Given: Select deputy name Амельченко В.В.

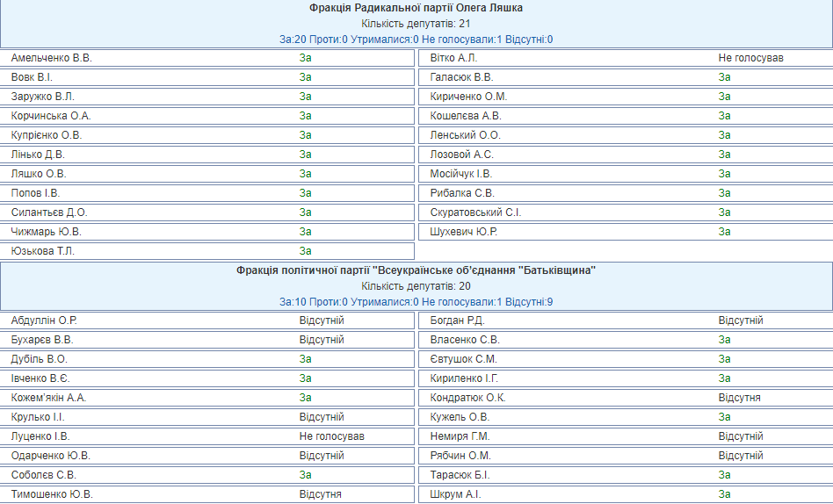Looking at the screenshot, I should (51, 58).
